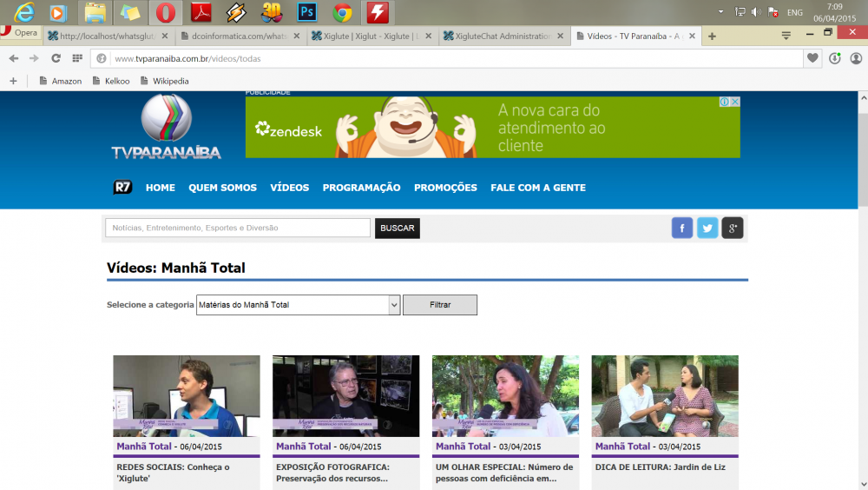This screenshot has width=868, height=490.
Task: Click the Twitter icon
Action: (707, 228)
